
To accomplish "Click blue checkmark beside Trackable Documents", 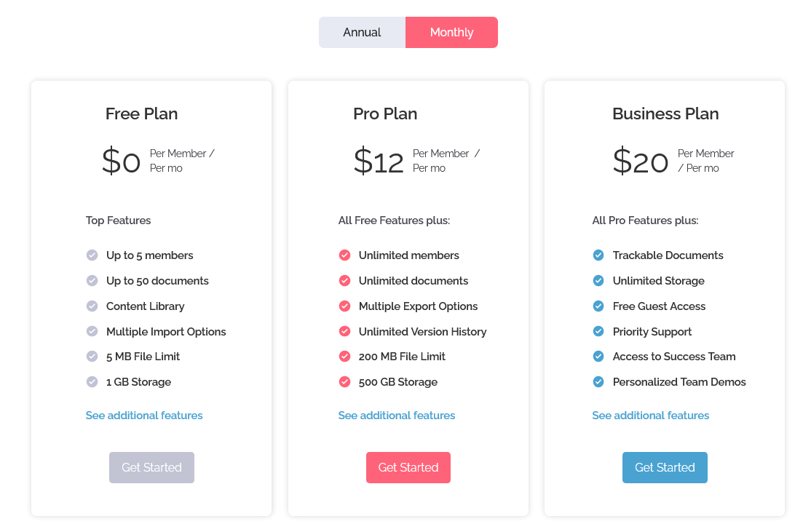I will click(x=598, y=255).
